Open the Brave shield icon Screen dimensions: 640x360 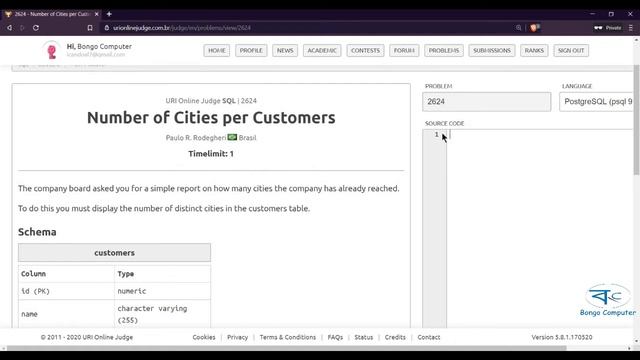tap(533, 28)
